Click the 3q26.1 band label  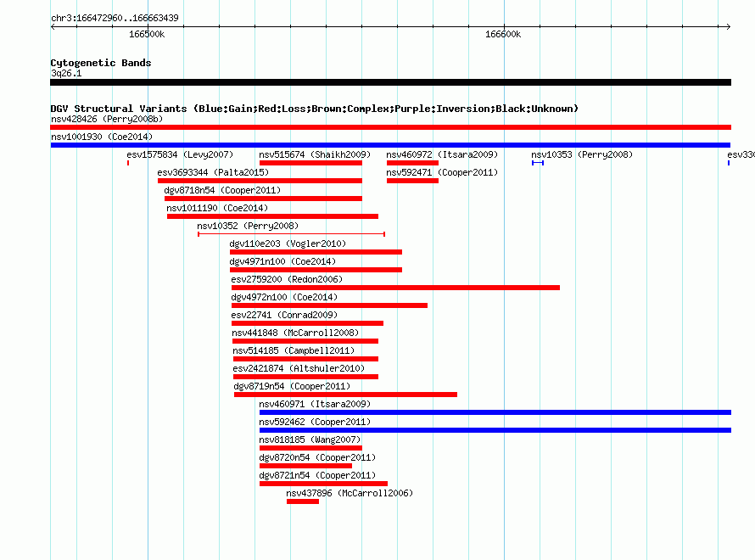coord(66,73)
